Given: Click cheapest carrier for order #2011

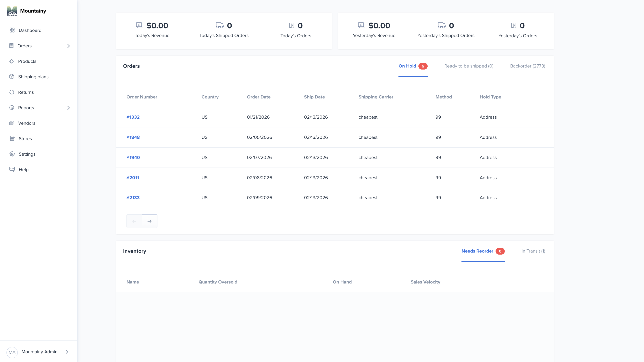Looking at the screenshot, I should point(368,178).
